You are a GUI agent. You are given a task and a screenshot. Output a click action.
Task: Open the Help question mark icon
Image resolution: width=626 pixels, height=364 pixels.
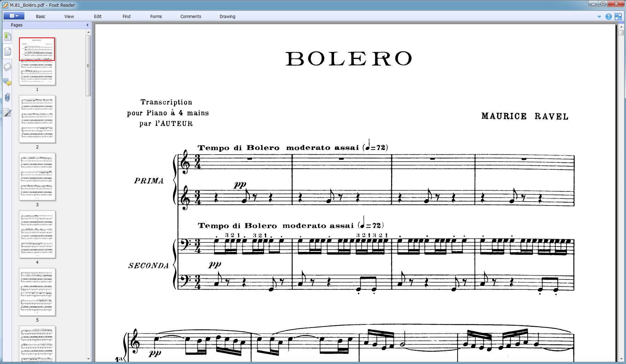click(x=609, y=17)
